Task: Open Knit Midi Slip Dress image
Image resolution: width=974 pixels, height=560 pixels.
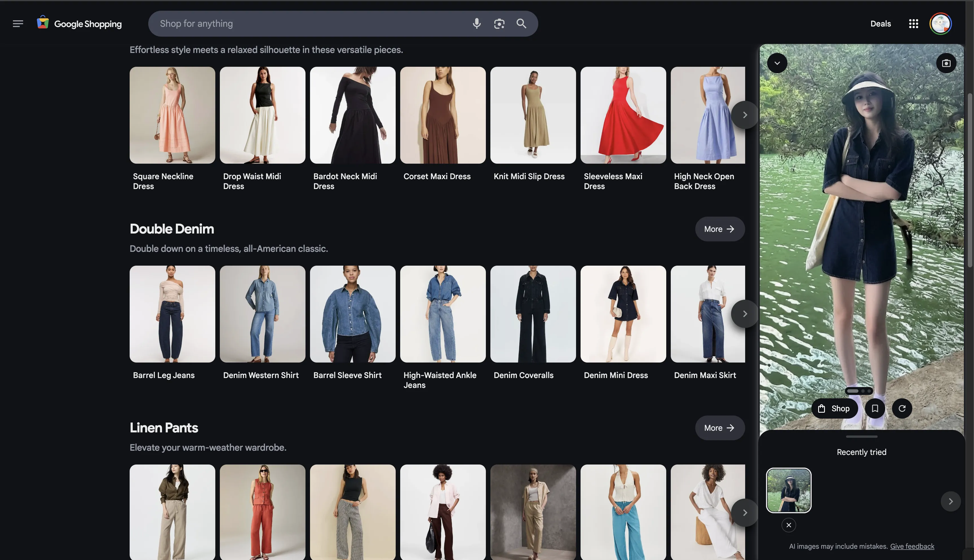Action: (x=533, y=115)
